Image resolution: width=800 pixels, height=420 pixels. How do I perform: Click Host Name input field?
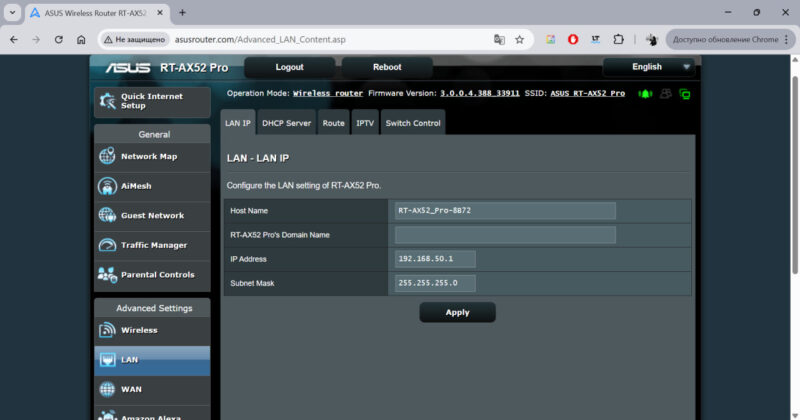(x=505, y=211)
